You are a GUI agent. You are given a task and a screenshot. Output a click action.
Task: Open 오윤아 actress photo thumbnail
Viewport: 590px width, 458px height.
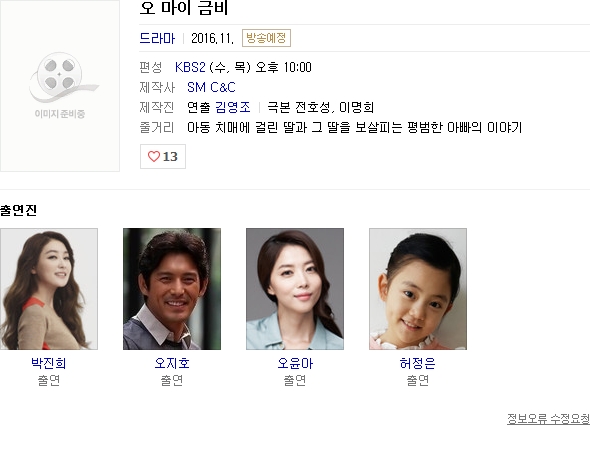click(295, 289)
